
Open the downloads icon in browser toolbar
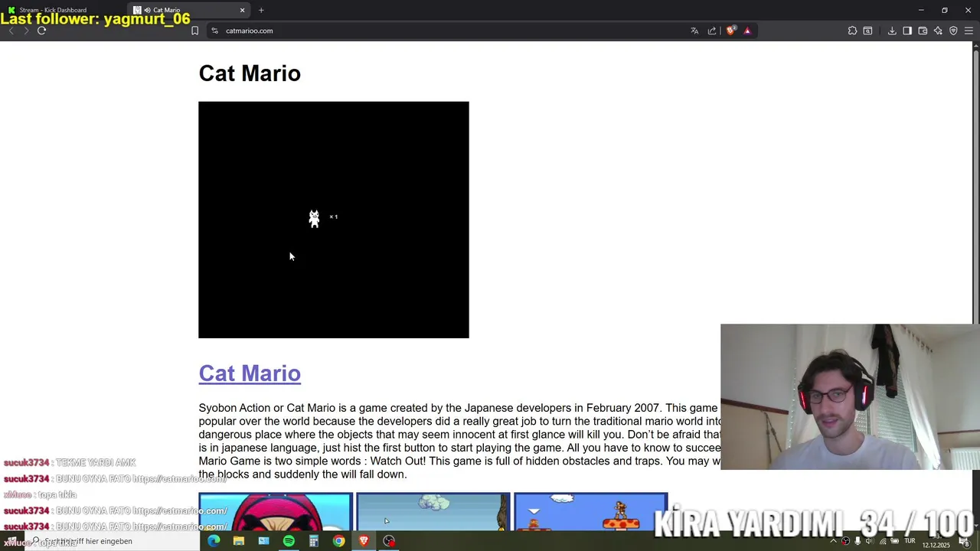(x=892, y=31)
